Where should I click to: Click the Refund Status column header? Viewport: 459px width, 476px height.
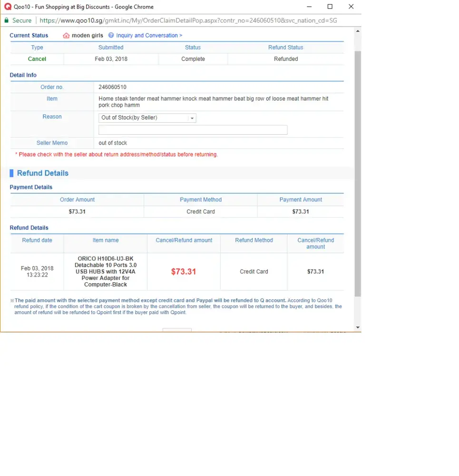click(285, 47)
